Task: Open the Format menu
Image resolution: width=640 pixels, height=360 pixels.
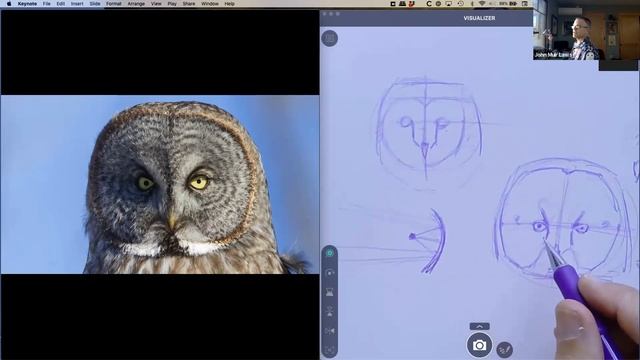Action: pyautogui.click(x=114, y=4)
